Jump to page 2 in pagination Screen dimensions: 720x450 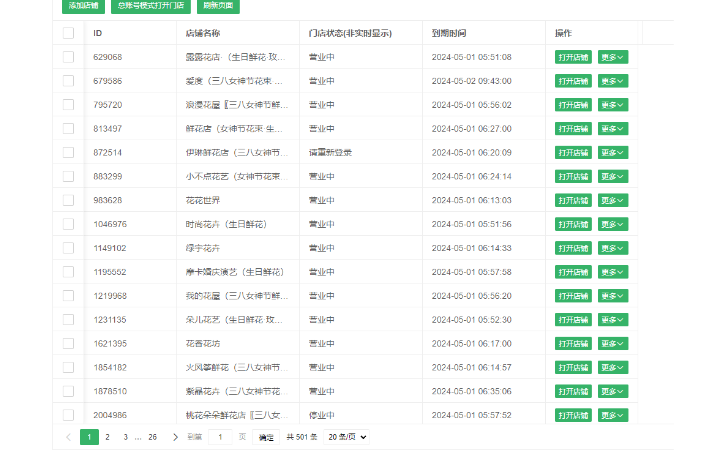point(108,437)
